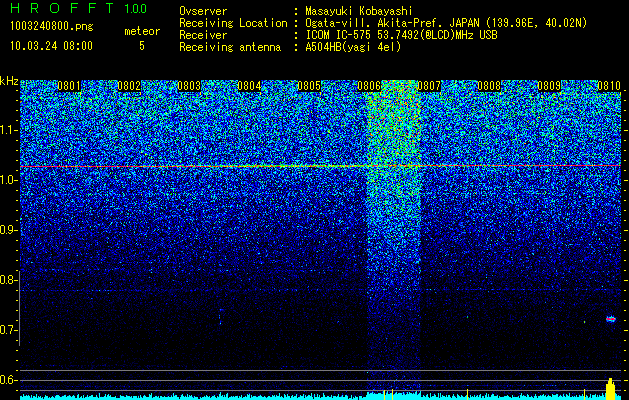The height and width of the screenshot is (400, 629).
Task: Click the yellow signal peak at bottom right
Action: [x=610, y=388]
